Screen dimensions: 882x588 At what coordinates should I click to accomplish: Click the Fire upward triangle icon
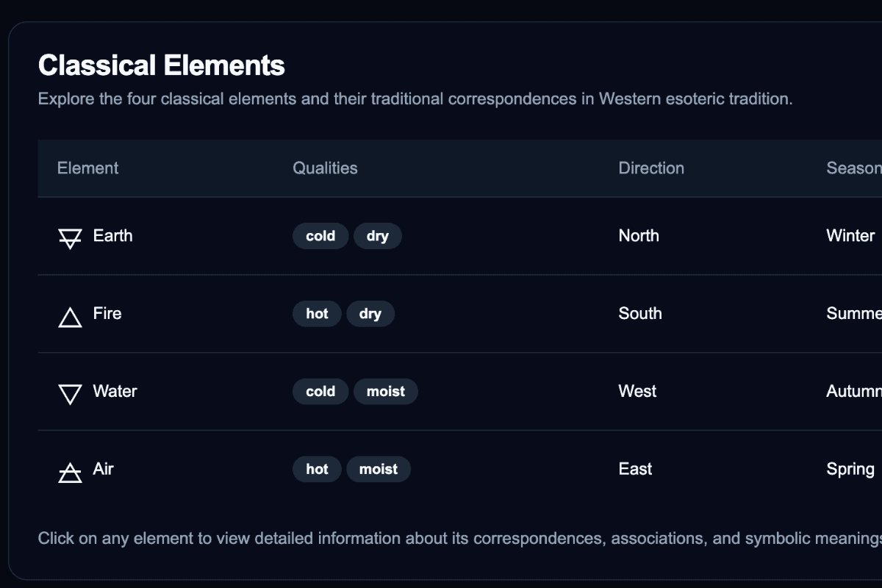tap(70, 317)
